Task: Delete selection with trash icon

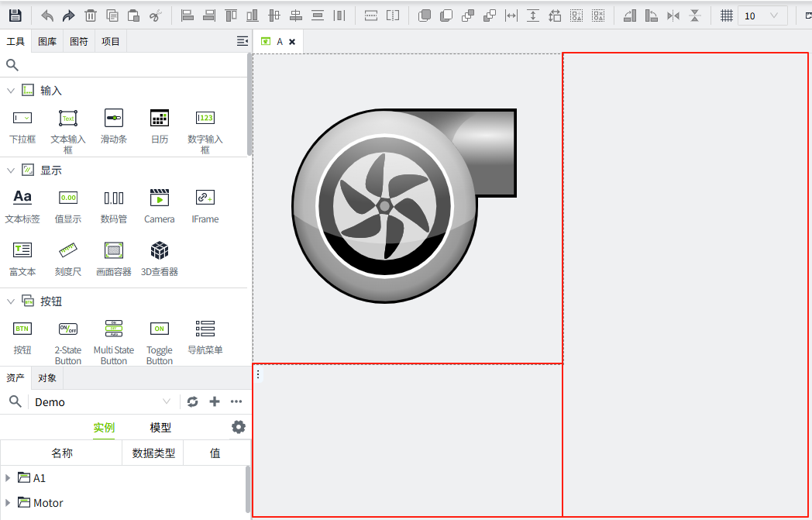Action: 91,15
